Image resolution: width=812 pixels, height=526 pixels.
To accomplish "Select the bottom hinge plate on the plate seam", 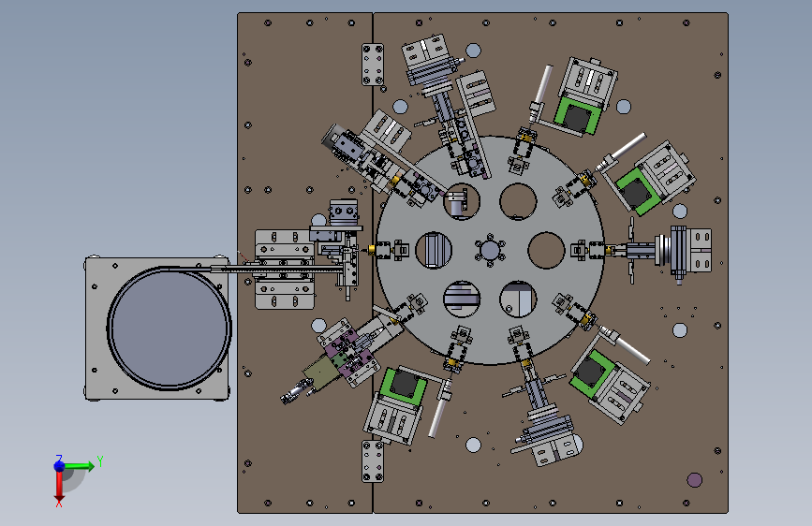I will click(373, 461).
